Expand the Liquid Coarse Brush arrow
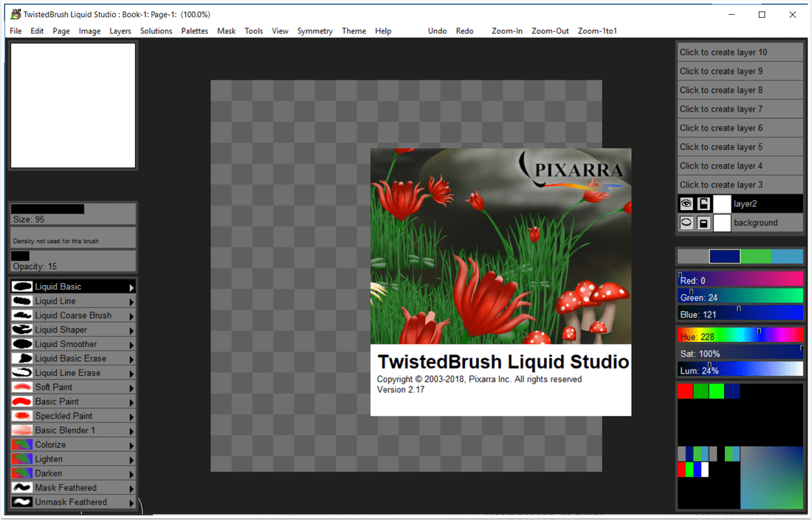This screenshot has width=812, height=520. [131, 316]
